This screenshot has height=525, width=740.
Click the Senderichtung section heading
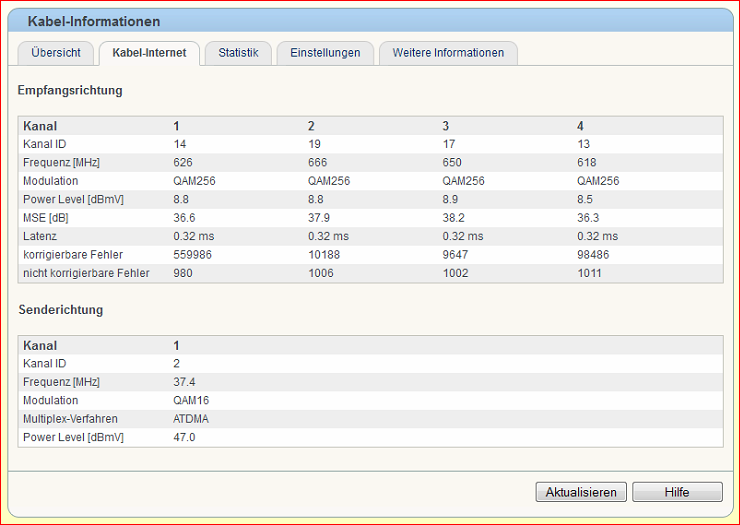61,310
